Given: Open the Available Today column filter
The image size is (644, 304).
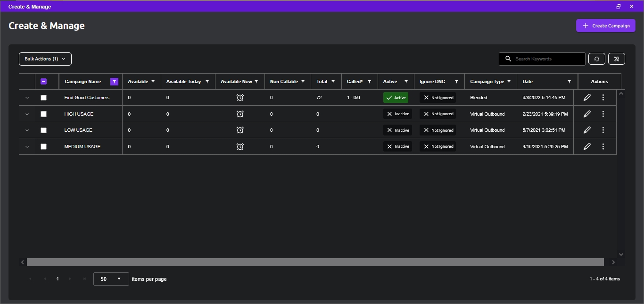Looking at the screenshot, I should 207,82.
